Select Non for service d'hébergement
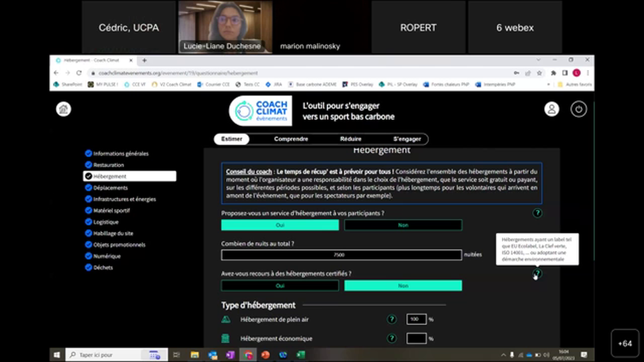This screenshot has width=644, height=362. point(403,225)
